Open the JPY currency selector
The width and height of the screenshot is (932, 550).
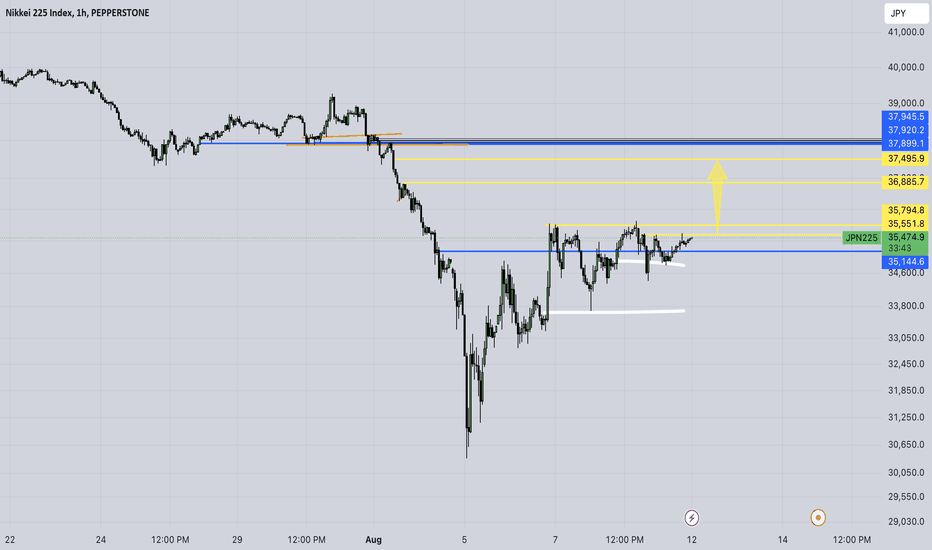(905, 13)
